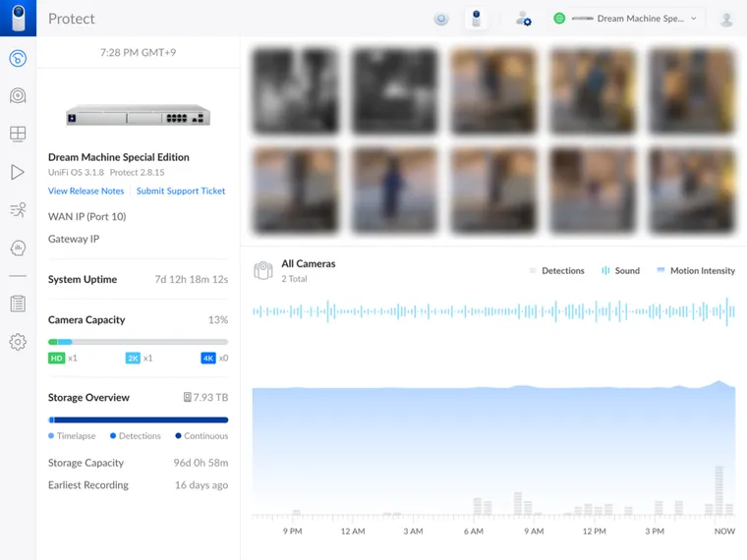Open the smart detections head icon
The width and height of the screenshot is (747, 560).
click(x=18, y=248)
